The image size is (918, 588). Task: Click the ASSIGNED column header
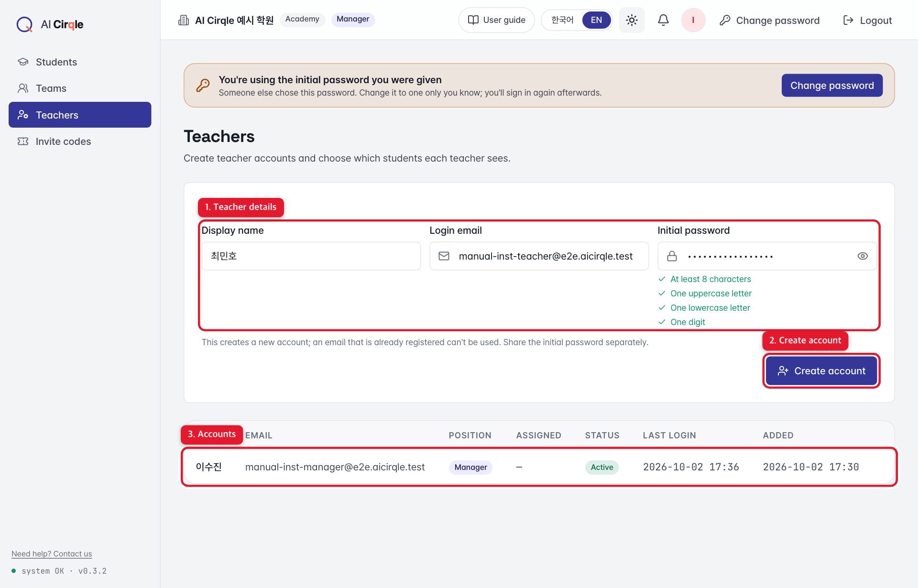click(538, 436)
